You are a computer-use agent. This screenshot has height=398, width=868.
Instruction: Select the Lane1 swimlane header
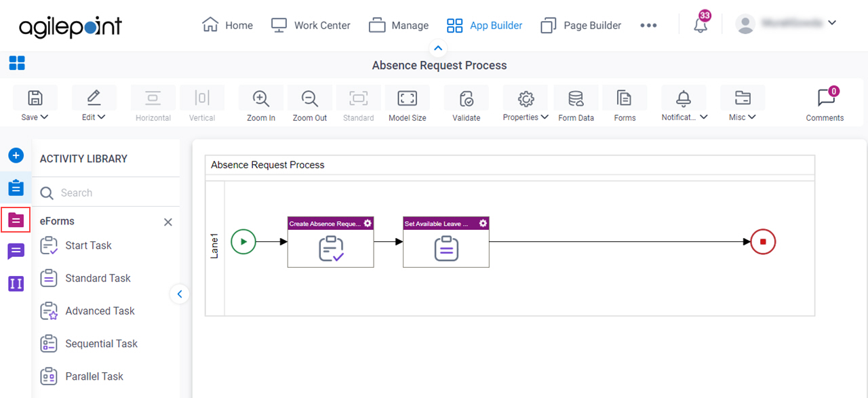pyautogui.click(x=214, y=248)
